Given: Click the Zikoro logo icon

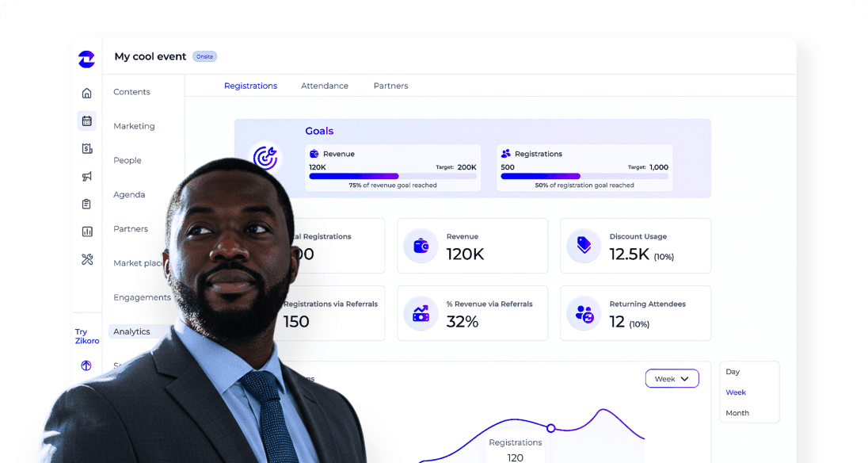Looking at the screenshot, I should coord(86,59).
